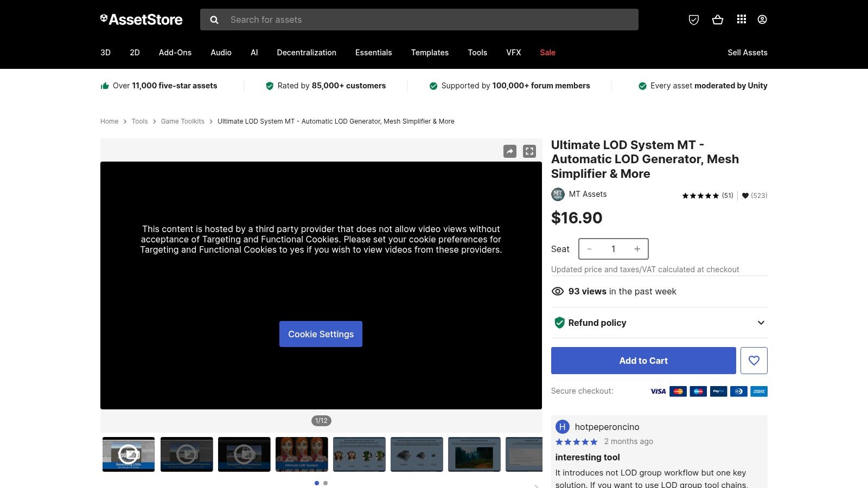This screenshot has height=488, width=868.
Task: Switch to the Sale category
Action: pos(547,53)
